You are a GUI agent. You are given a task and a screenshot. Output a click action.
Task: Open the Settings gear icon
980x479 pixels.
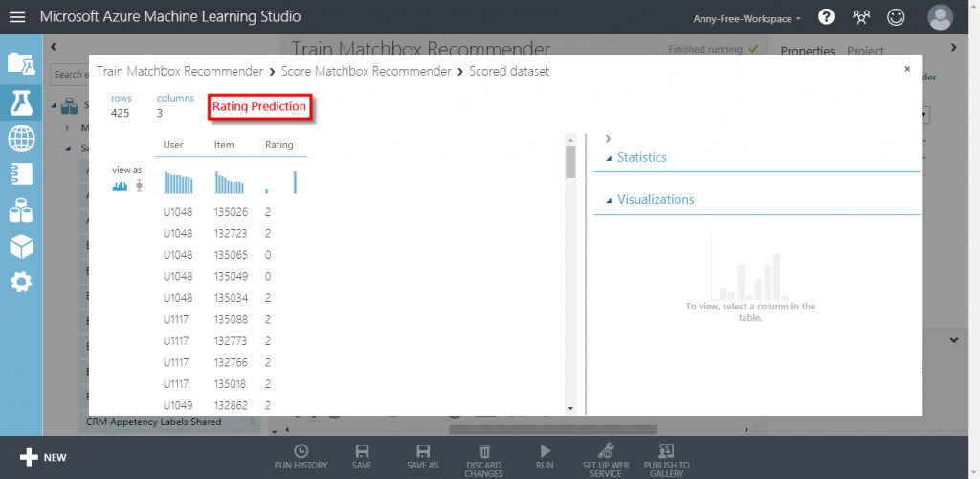click(x=21, y=283)
